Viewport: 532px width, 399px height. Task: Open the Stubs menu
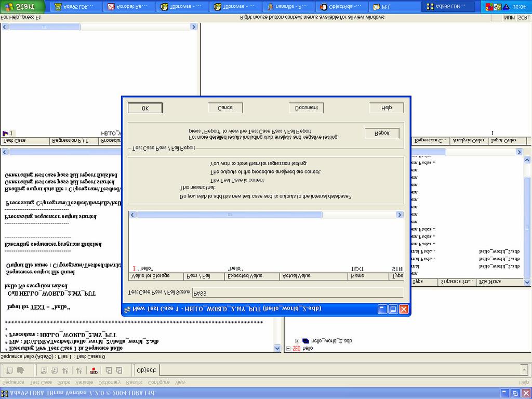coord(63,382)
